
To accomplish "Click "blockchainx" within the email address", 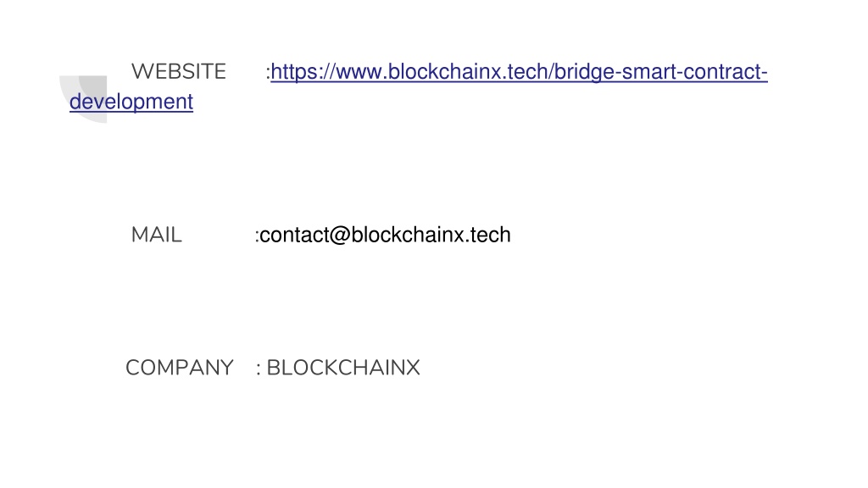I will (408, 235).
